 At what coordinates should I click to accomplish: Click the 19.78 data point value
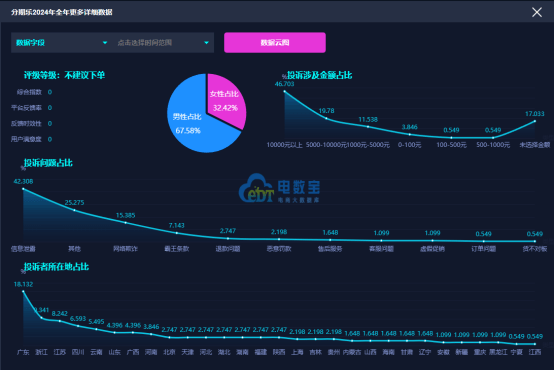tap(326, 111)
